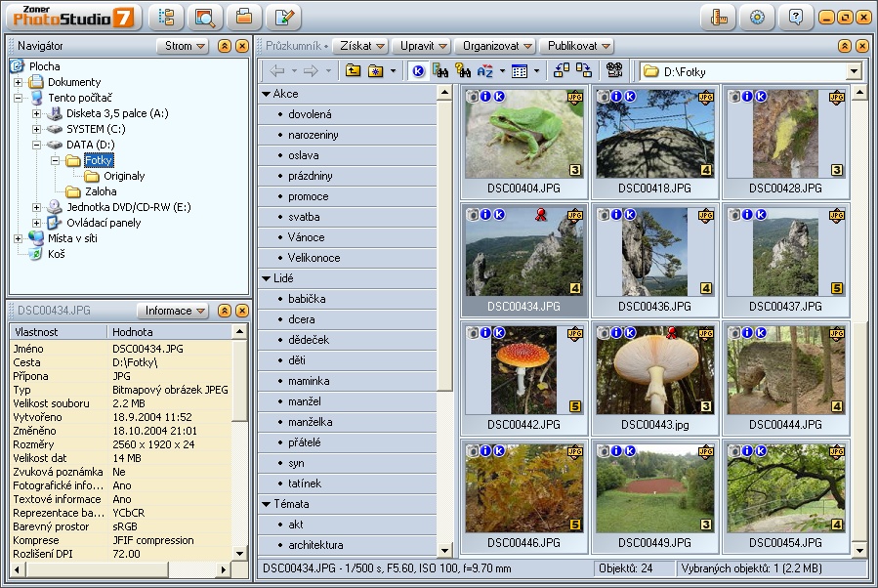This screenshot has height=588, width=878.
Task: Collapse the Lidé keyword group
Action: coord(266,278)
